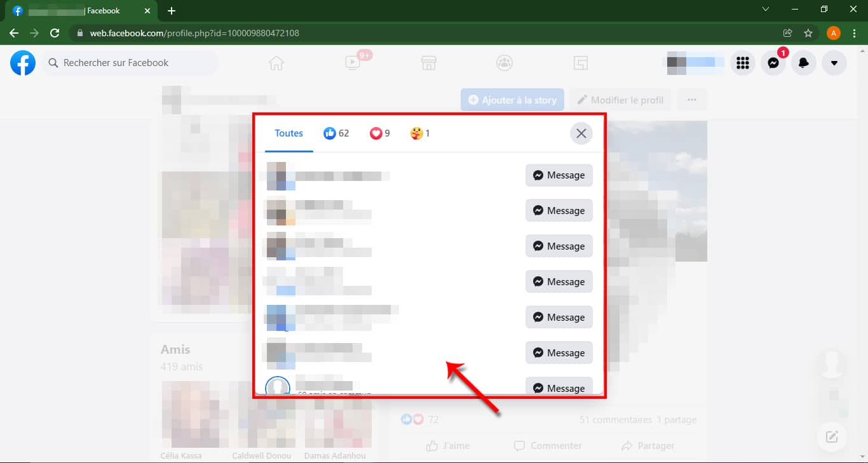This screenshot has width=868, height=463.
Task: Click the Commenter button on post
Action: tap(548, 446)
